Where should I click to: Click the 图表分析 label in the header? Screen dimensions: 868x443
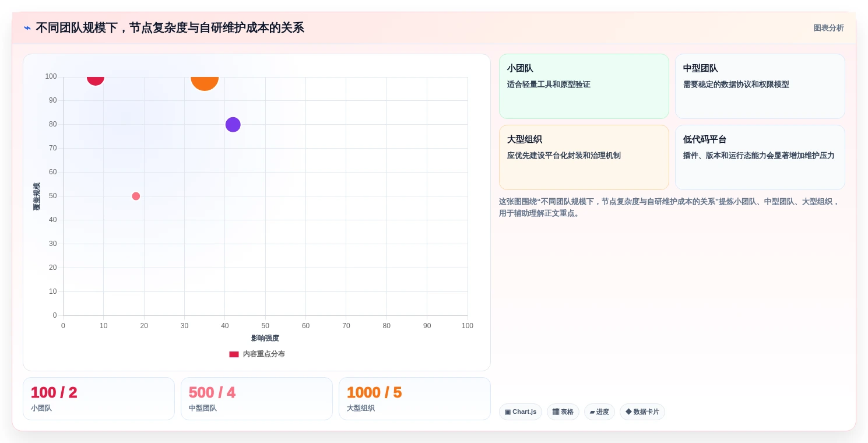pyautogui.click(x=828, y=28)
